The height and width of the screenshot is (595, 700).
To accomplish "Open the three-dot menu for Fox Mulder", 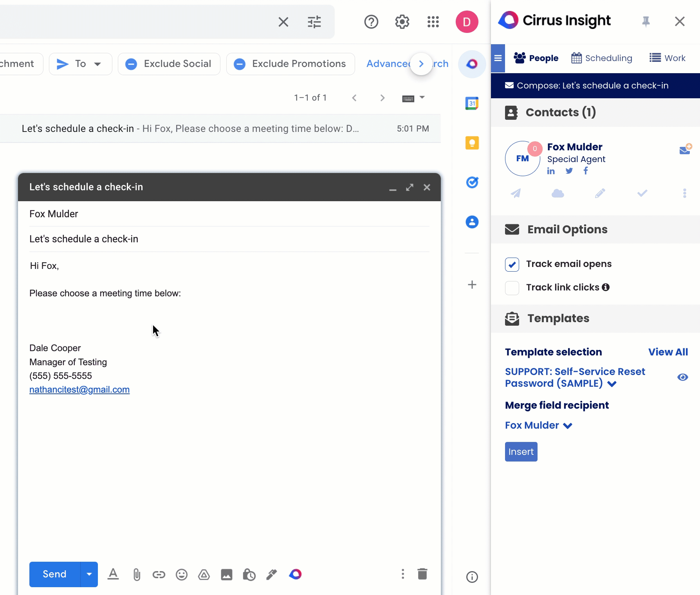I will (685, 193).
